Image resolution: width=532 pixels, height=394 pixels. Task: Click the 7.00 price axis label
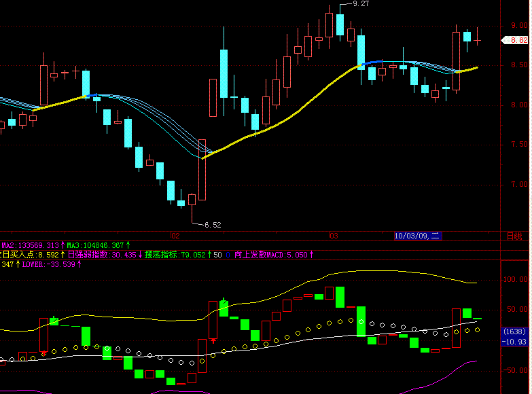coord(520,184)
